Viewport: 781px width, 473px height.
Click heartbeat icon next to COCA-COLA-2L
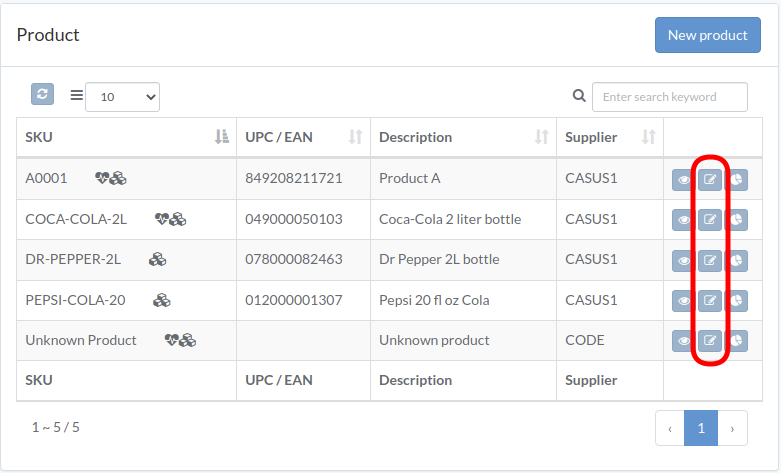click(162, 219)
